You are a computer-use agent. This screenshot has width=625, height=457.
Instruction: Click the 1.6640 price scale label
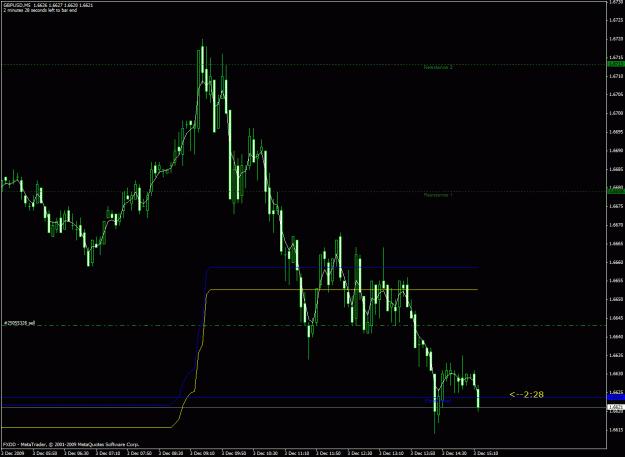[616, 337]
